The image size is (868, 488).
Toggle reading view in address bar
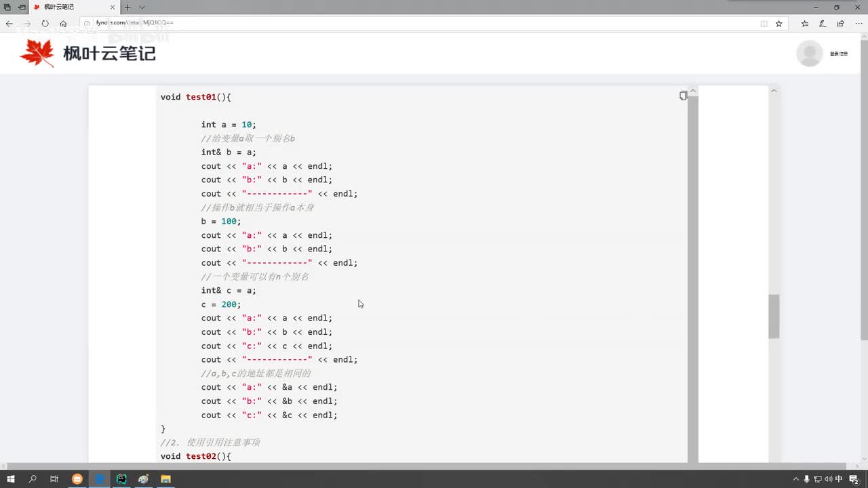pyautogui.click(x=764, y=23)
